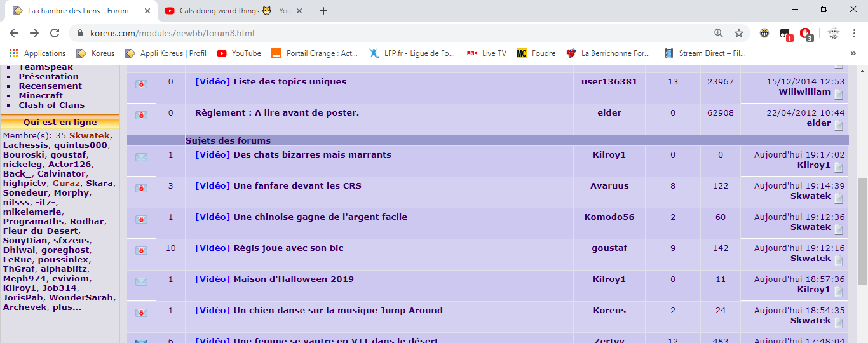Select La chambre des Liens forum tab
868x343 pixels.
click(x=78, y=11)
